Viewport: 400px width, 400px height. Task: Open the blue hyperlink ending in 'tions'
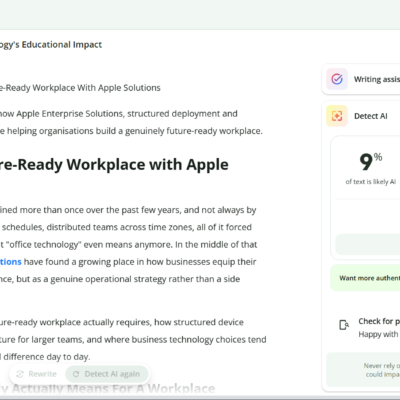point(11,262)
